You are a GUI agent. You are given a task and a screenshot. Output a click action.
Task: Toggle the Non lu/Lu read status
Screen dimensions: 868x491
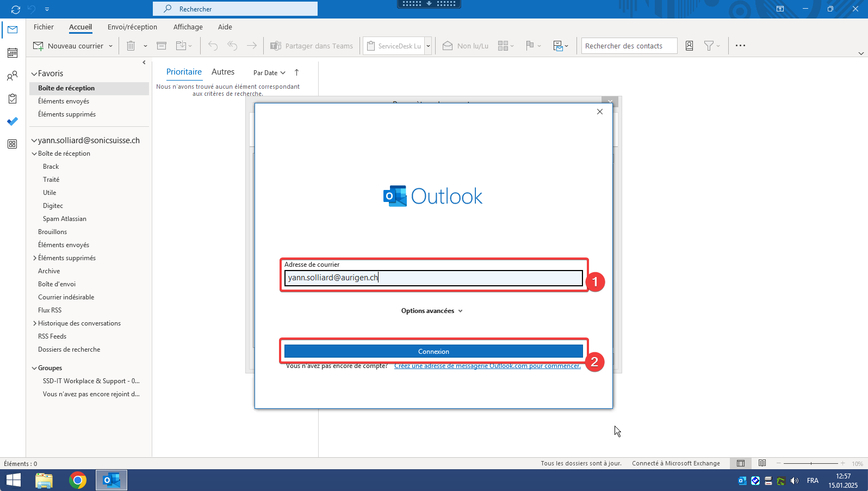click(466, 46)
